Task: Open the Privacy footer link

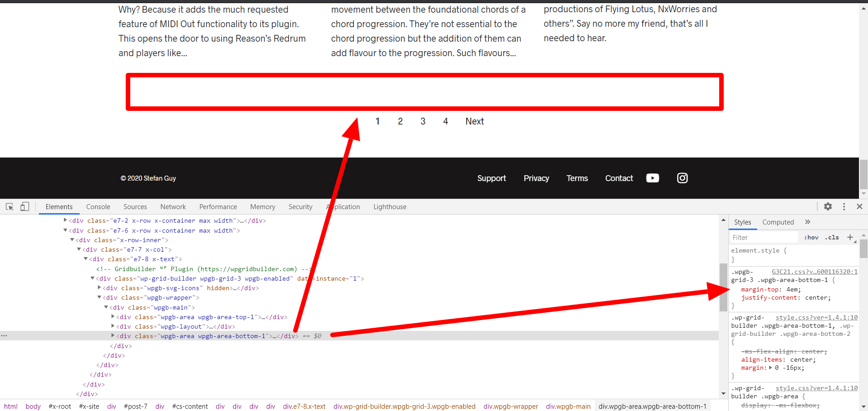Action: click(x=536, y=178)
